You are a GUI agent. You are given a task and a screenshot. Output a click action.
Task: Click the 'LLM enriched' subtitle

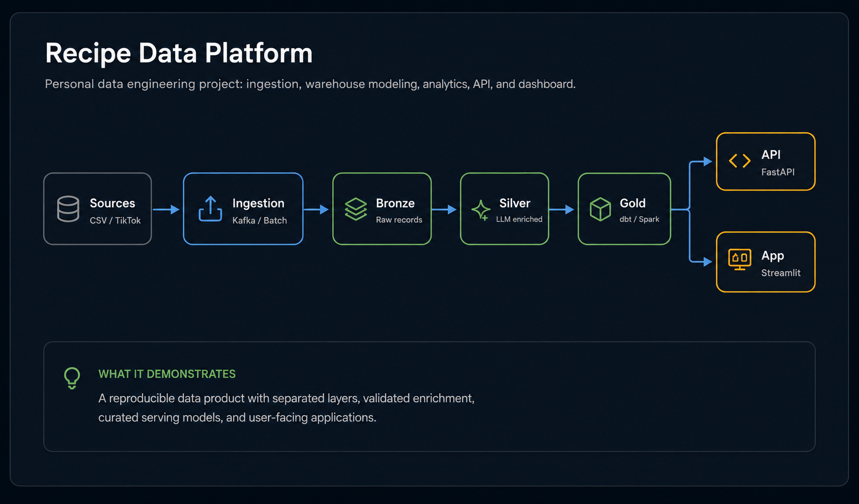click(519, 219)
